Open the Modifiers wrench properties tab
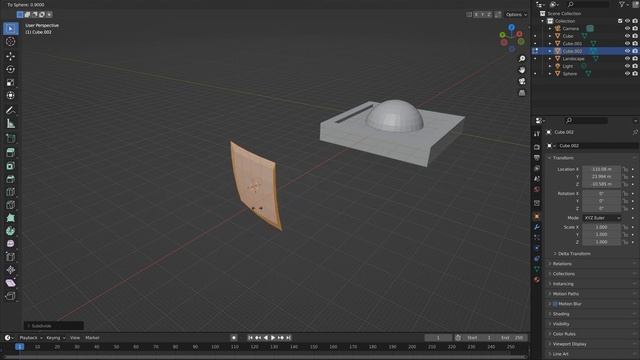 (x=537, y=227)
